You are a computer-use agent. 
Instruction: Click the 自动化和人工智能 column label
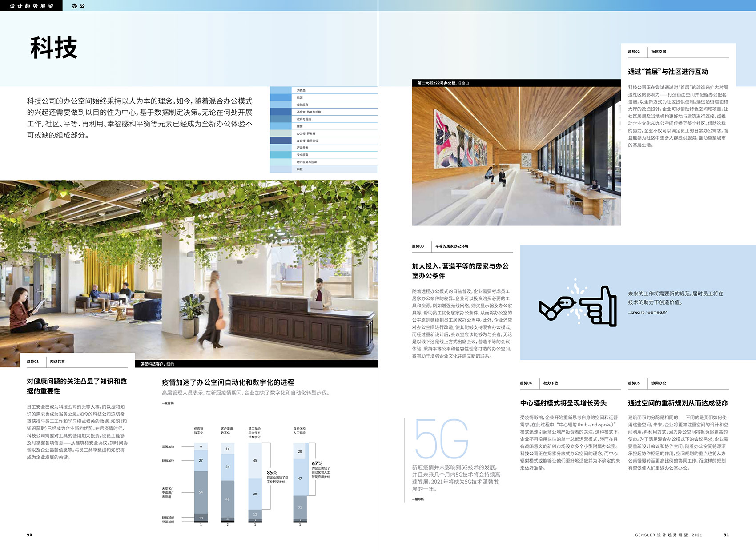tap(299, 430)
